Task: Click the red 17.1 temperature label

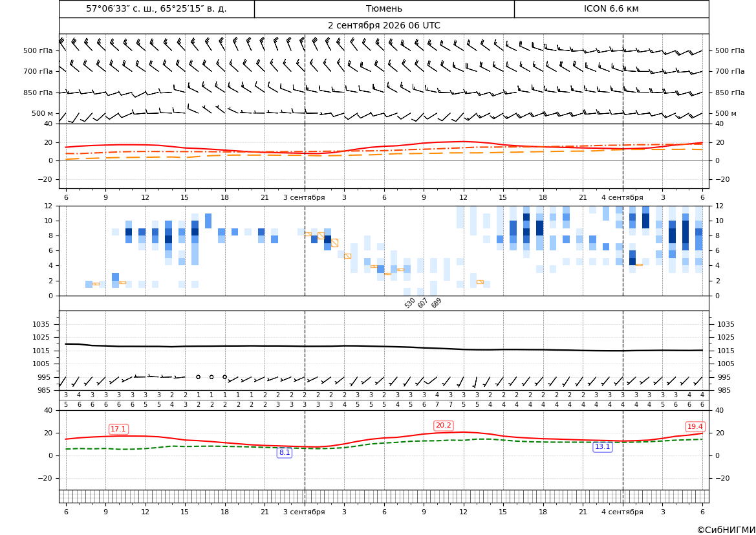Action: tap(118, 430)
